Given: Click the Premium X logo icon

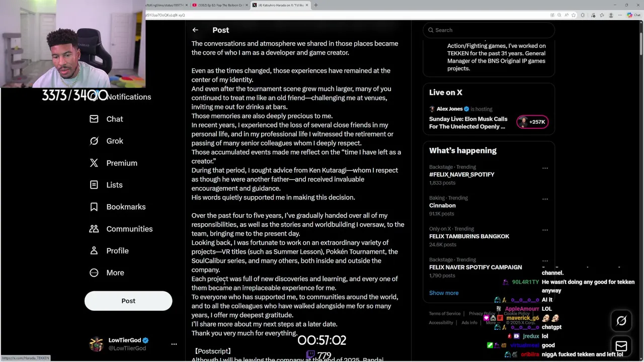Looking at the screenshot, I should click(x=94, y=163).
